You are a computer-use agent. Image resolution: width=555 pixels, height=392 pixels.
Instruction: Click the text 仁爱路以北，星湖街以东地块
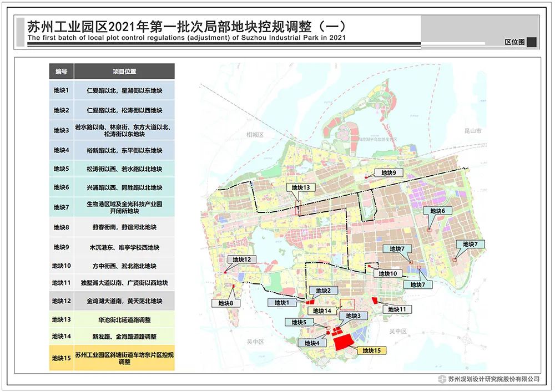[x=124, y=91]
